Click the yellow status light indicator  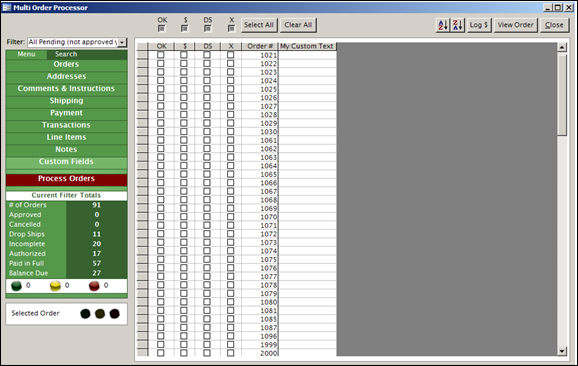(x=55, y=286)
